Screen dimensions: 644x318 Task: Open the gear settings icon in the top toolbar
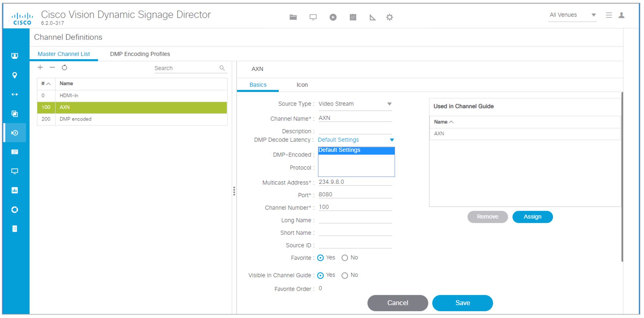390,17
